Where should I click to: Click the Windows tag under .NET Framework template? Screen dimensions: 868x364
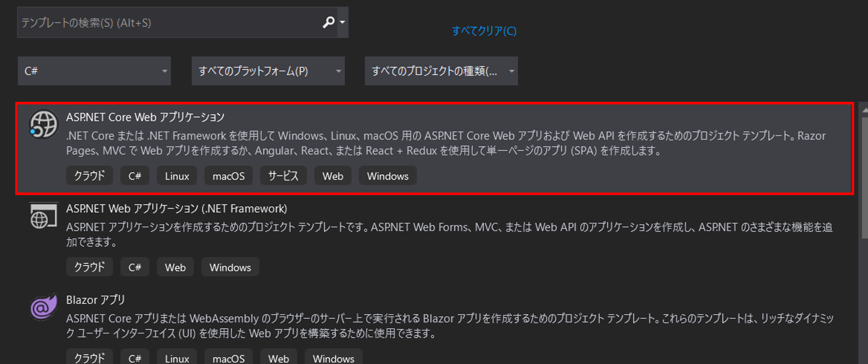(x=230, y=267)
